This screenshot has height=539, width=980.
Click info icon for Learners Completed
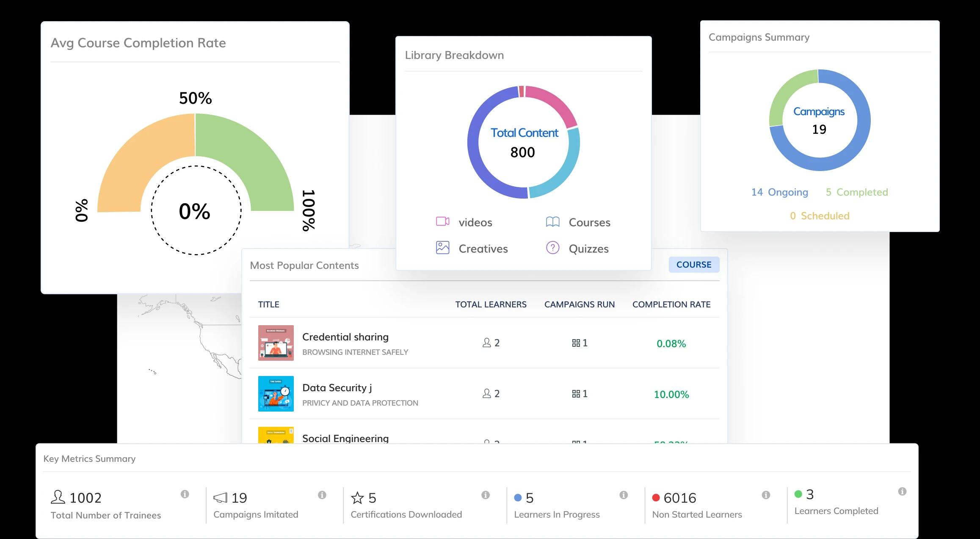coord(903,492)
